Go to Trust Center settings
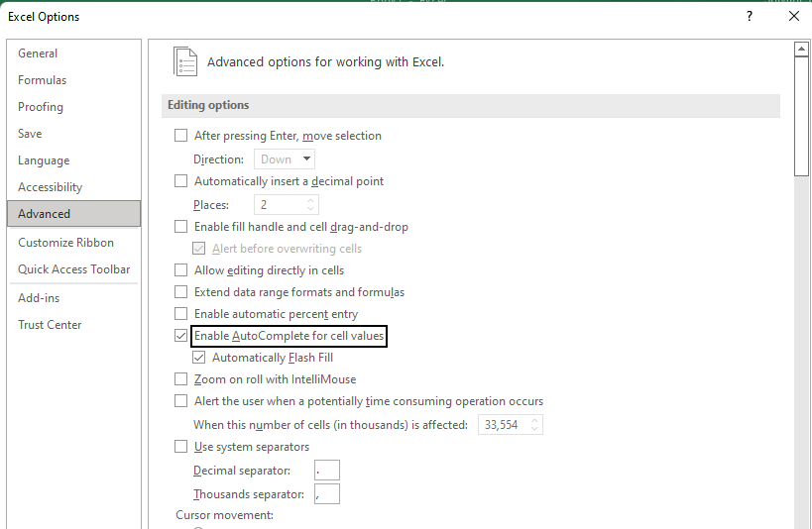This screenshot has height=529, width=812. point(50,325)
